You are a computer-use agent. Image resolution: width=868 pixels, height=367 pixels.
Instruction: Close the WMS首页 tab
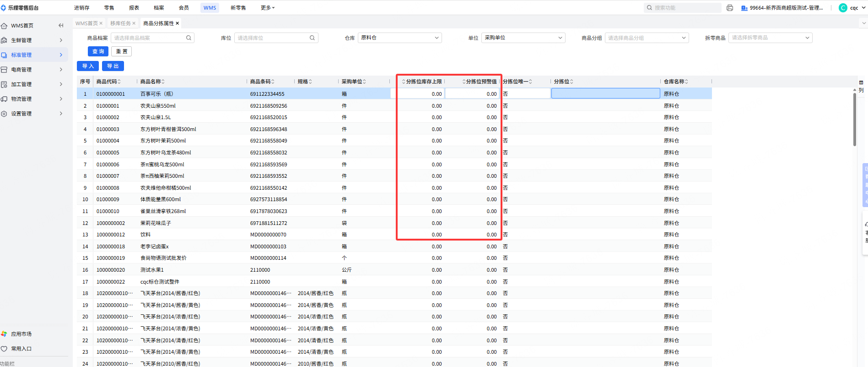point(101,23)
